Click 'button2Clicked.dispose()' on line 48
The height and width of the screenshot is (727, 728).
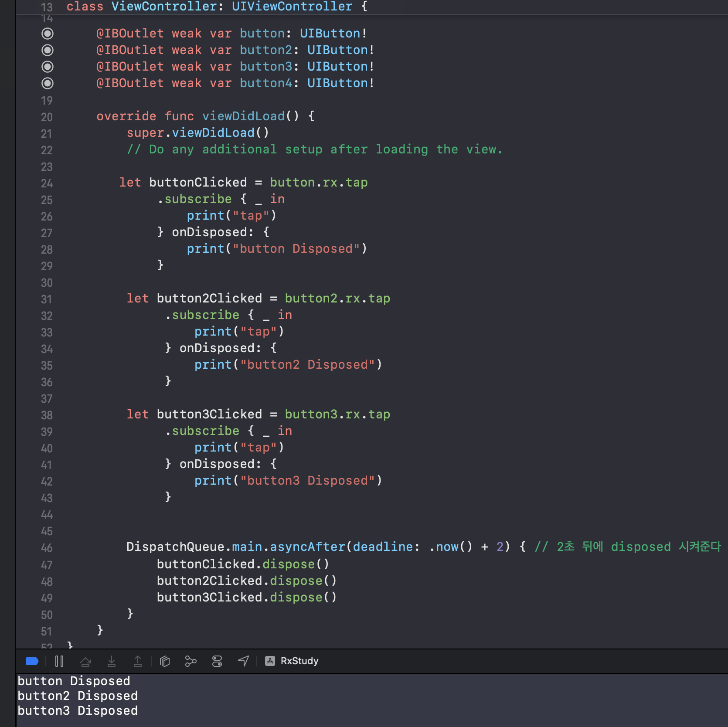coord(247,581)
